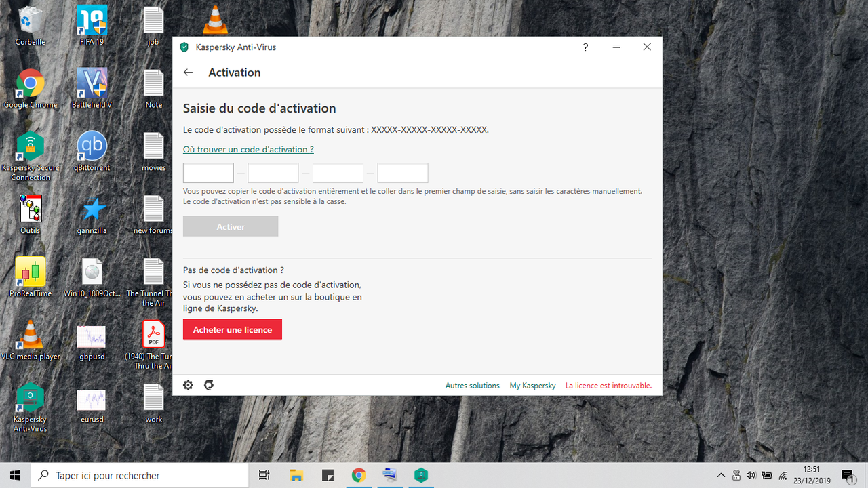Open the black notes app in taskbar
Screen dimensions: 868x488
pos(328,475)
